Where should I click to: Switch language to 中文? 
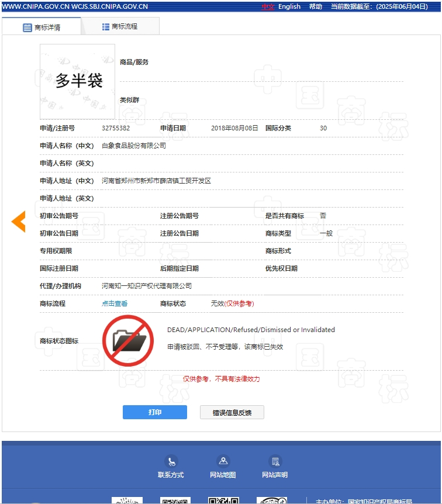pyautogui.click(x=268, y=6)
